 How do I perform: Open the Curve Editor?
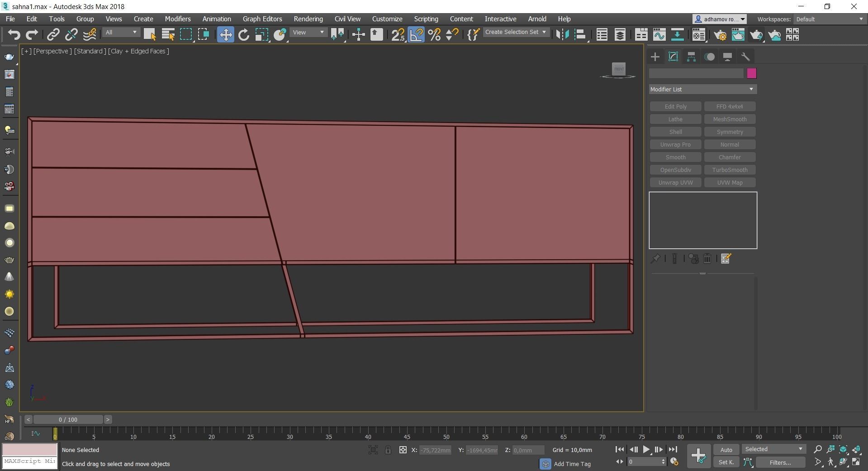click(659, 35)
